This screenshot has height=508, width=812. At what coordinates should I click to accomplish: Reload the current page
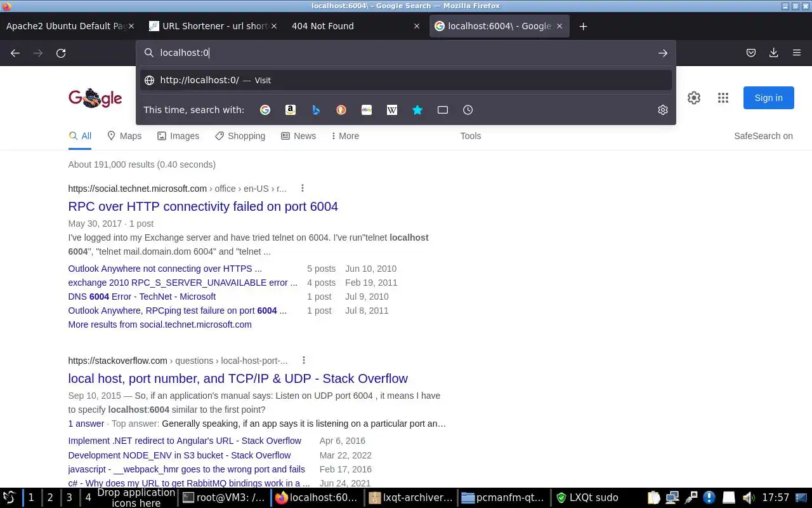tap(61, 53)
